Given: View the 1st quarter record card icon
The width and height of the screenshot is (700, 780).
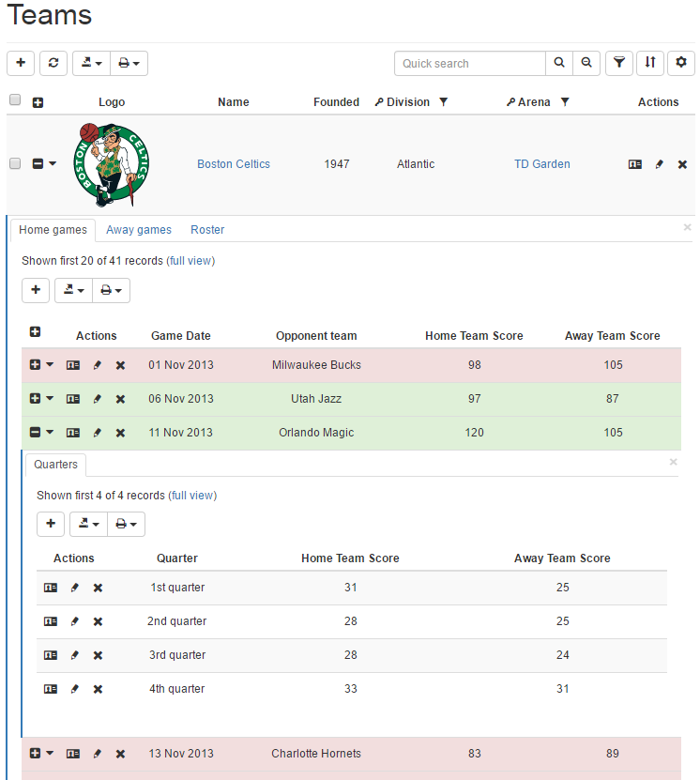Looking at the screenshot, I should (51, 588).
